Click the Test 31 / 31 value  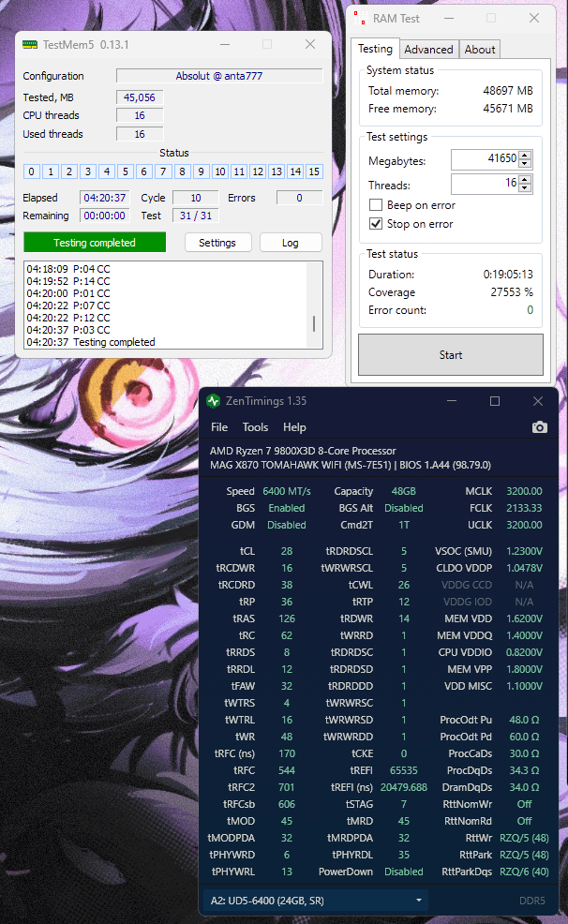[x=196, y=216]
